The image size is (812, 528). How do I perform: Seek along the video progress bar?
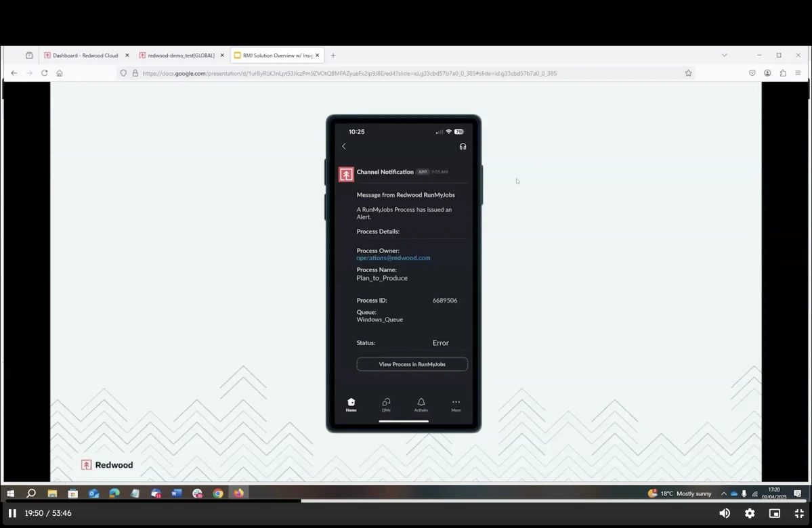[406, 500]
